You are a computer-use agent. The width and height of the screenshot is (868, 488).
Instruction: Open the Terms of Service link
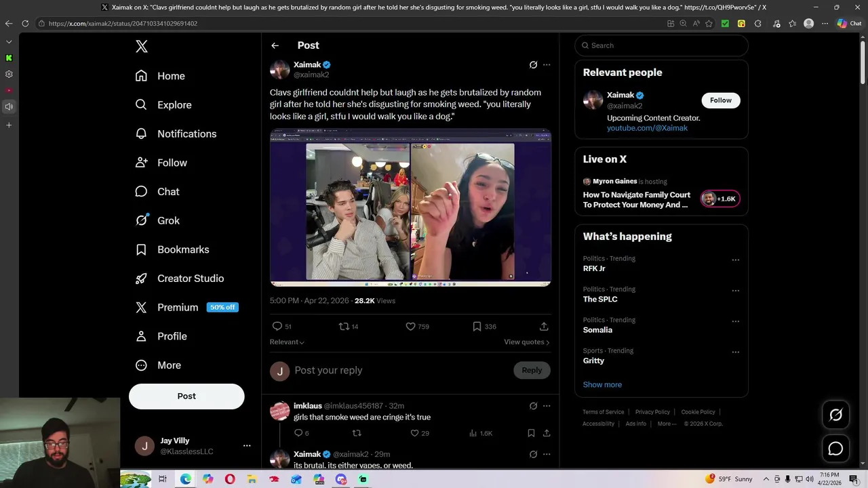point(603,412)
